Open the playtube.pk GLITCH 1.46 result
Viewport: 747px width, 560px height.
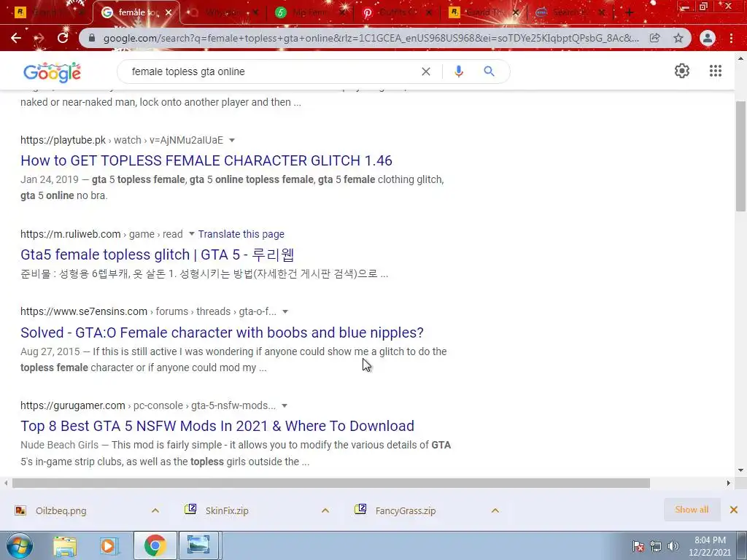[206, 160]
